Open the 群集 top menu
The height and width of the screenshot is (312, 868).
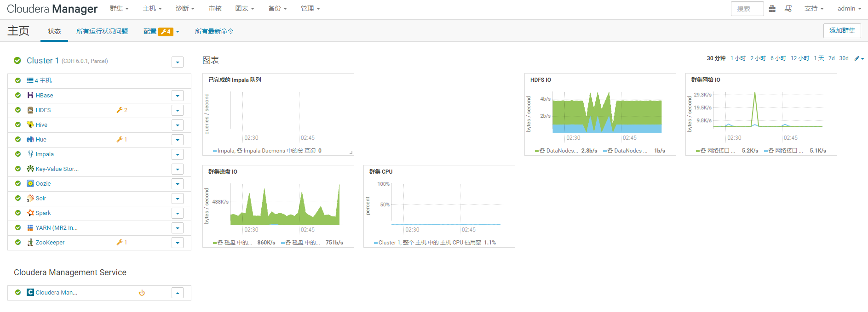pos(119,8)
